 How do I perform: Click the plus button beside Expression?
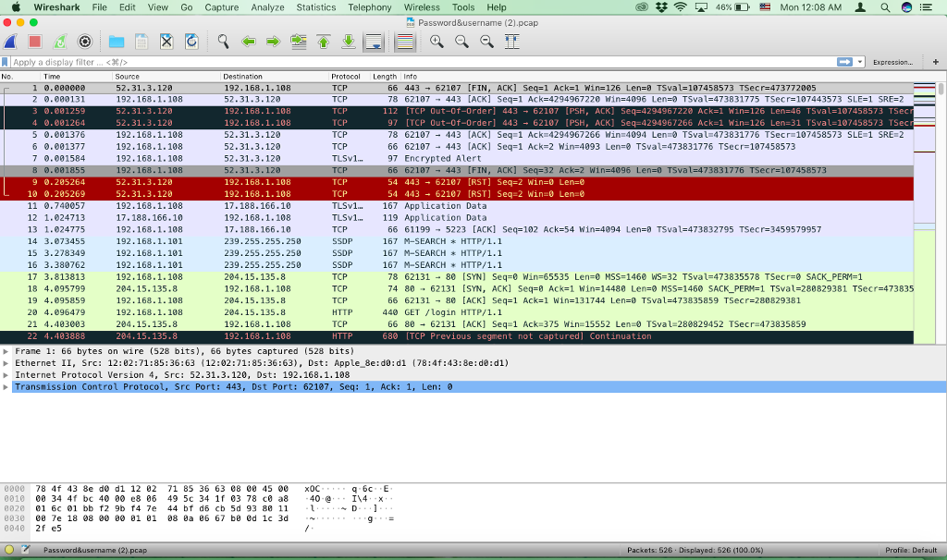tap(937, 60)
